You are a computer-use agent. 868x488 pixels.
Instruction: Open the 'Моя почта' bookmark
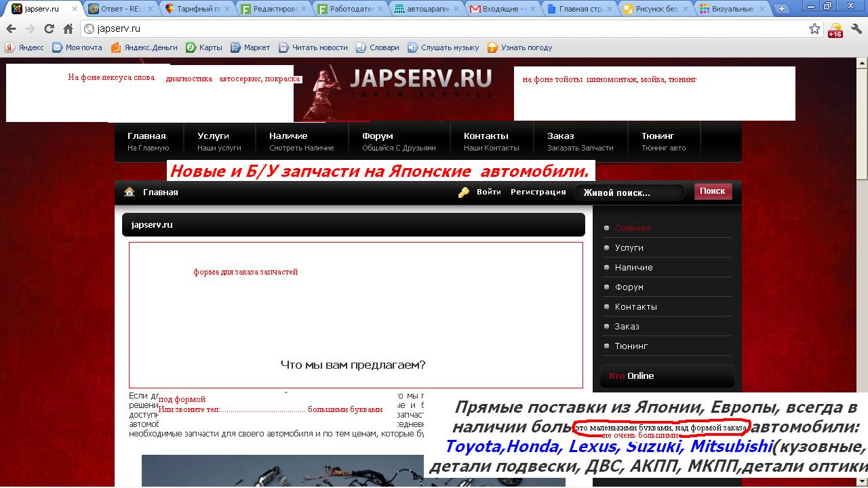(x=77, y=47)
